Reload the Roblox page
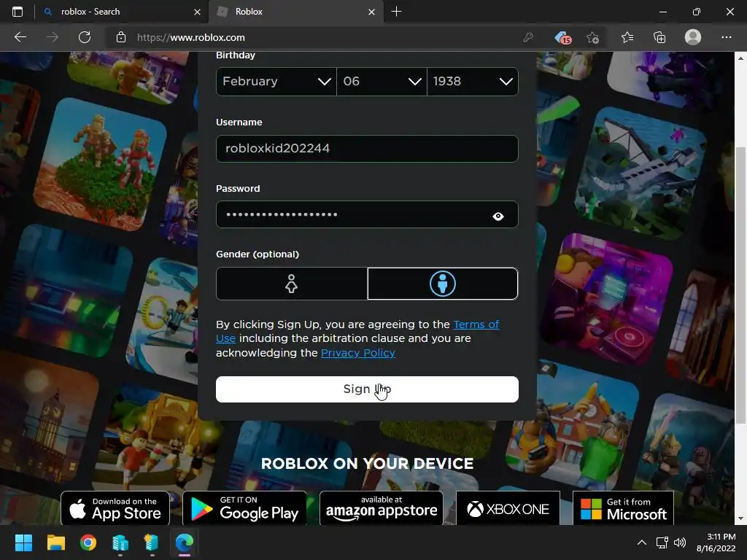The height and width of the screenshot is (560, 747). 85,37
